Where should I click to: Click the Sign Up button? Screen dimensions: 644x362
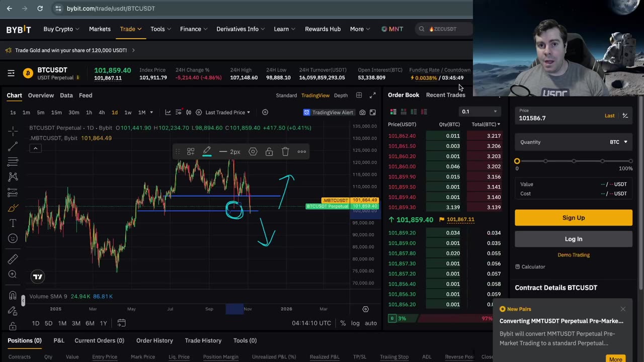[574, 218]
